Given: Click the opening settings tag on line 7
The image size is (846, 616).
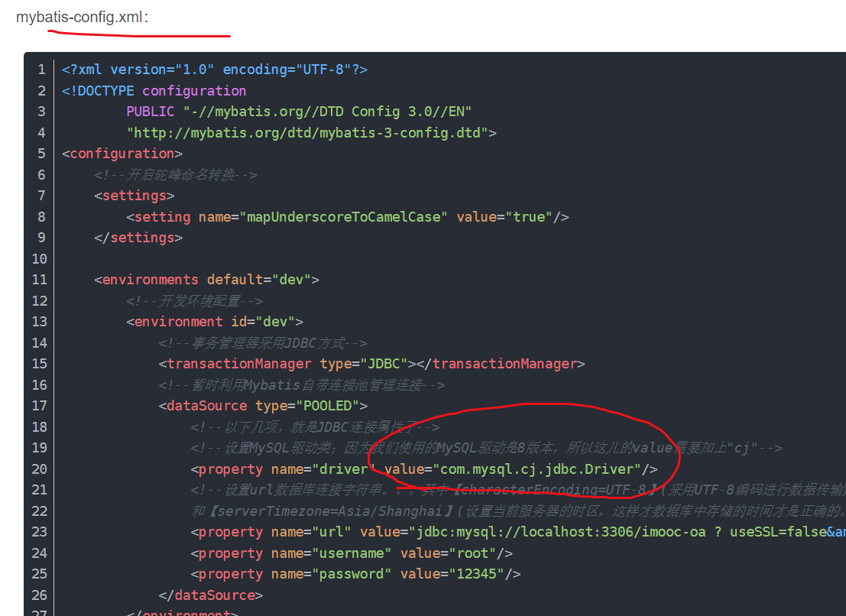Looking at the screenshot, I should 135,196.
